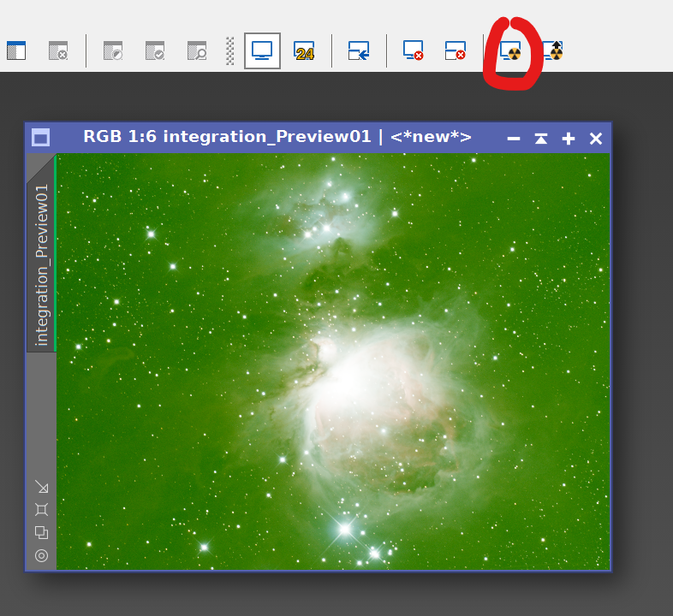Click the grayed window icon with pencil badge
This screenshot has height=616, width=673.
113,51
